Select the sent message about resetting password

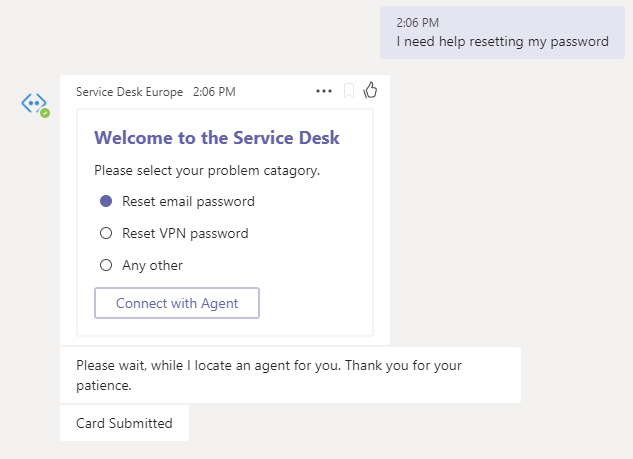(502, 33)
